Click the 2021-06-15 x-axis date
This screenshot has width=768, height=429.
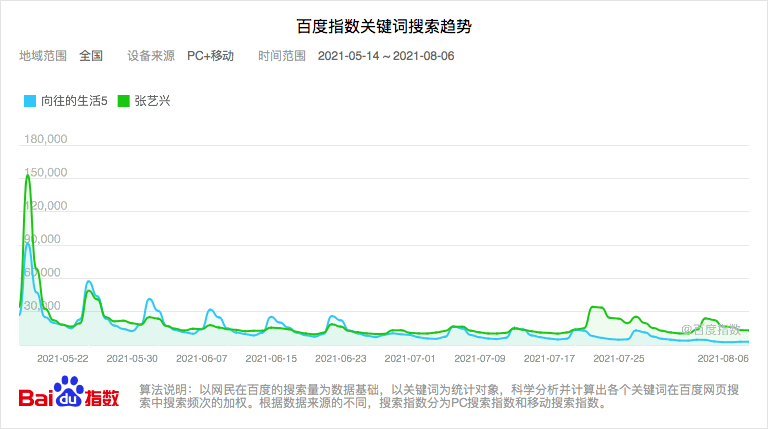tap(271, 358)
